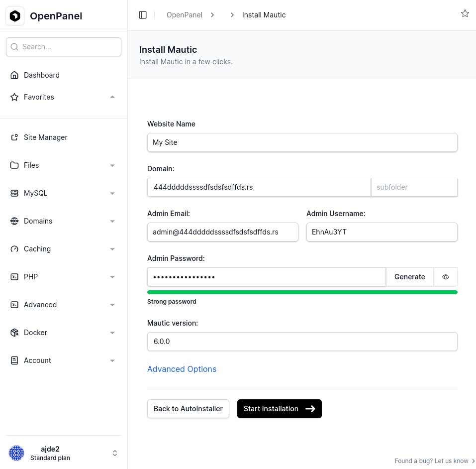
Task: Click the Docker package icon
Action: pyautogui.click(x=14, y=333)
